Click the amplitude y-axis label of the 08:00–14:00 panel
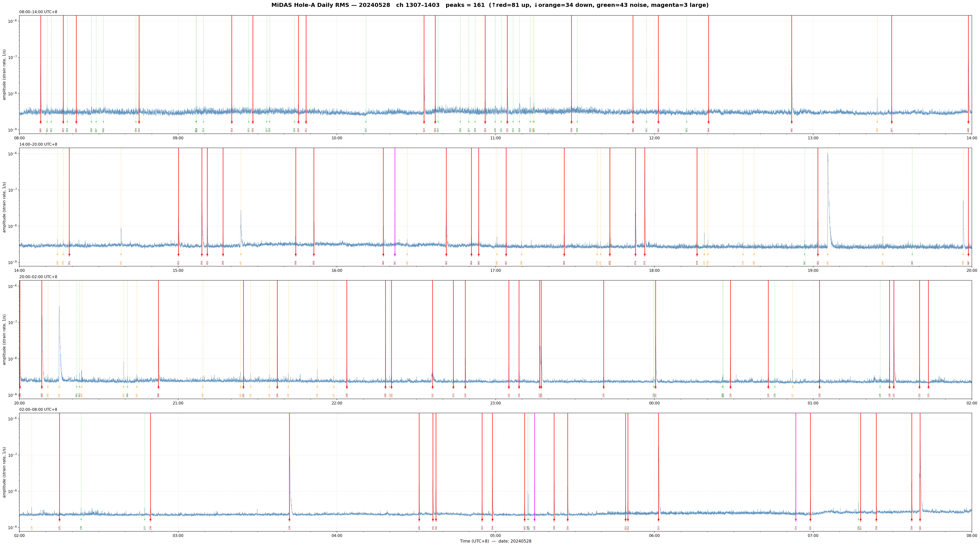The height and width of the screenshot is (546, 980). point(5,75)
